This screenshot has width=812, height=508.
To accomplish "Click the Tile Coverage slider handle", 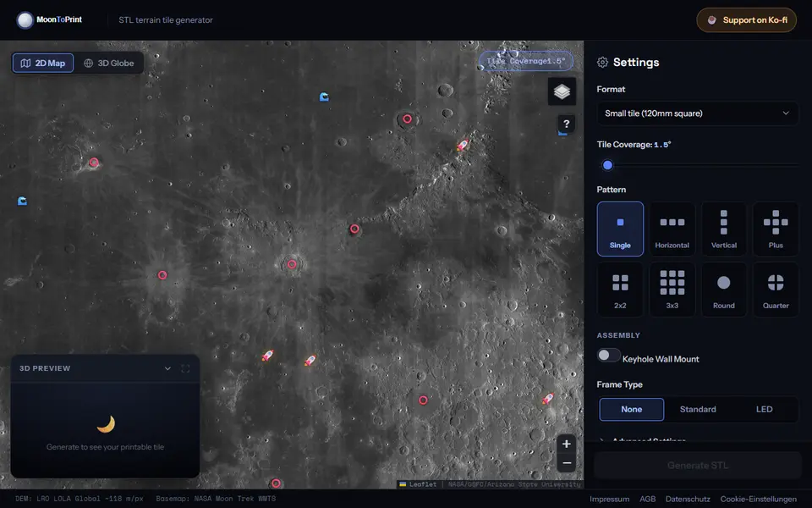I will click(607, 165).
